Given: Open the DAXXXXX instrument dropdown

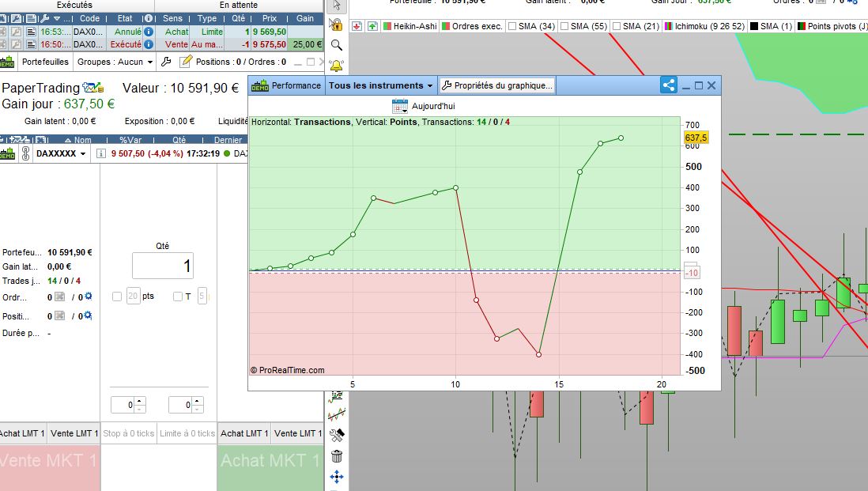Looking at the screenshot, I should pos(62,153).
